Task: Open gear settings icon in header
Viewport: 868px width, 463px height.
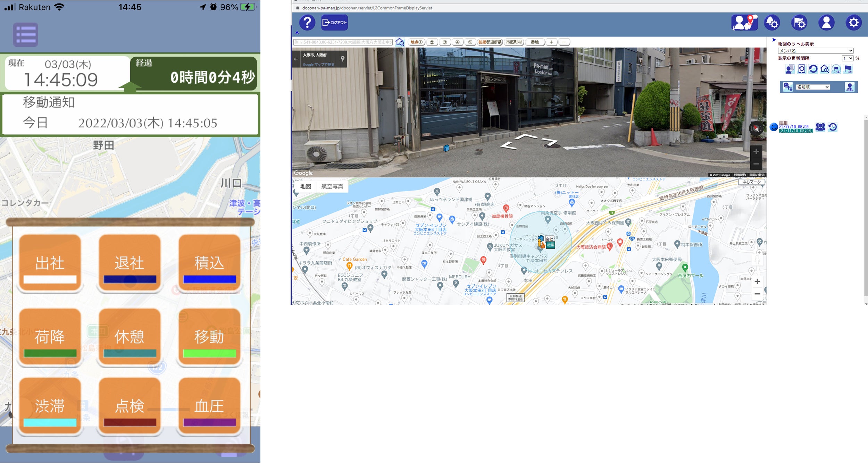Action: [x=853, y=23]
